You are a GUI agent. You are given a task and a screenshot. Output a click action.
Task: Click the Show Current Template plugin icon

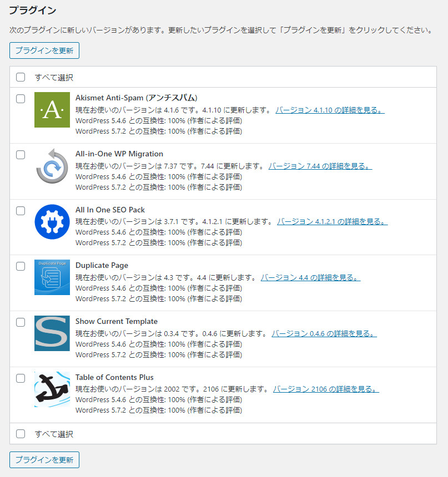coord(52,333)
